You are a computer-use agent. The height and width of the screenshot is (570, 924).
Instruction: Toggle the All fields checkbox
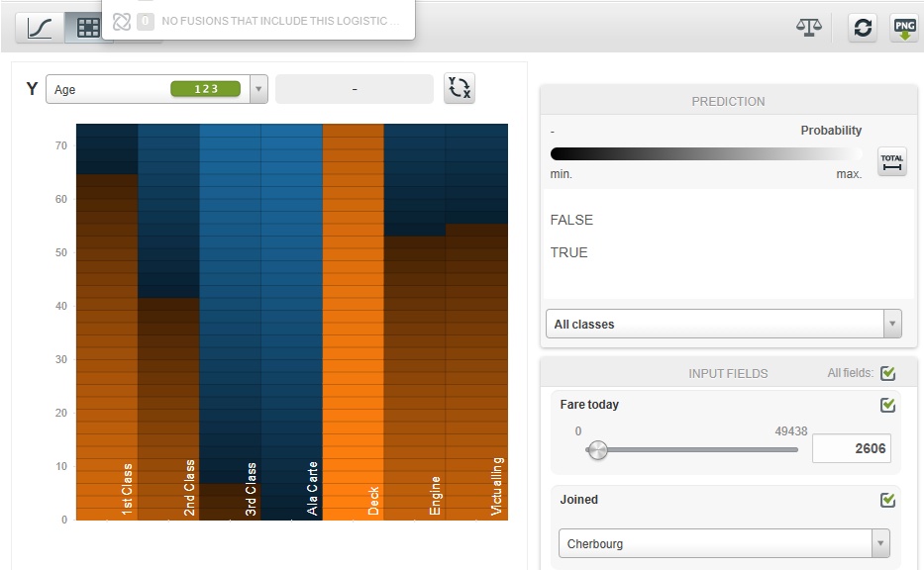coord(887,373)
